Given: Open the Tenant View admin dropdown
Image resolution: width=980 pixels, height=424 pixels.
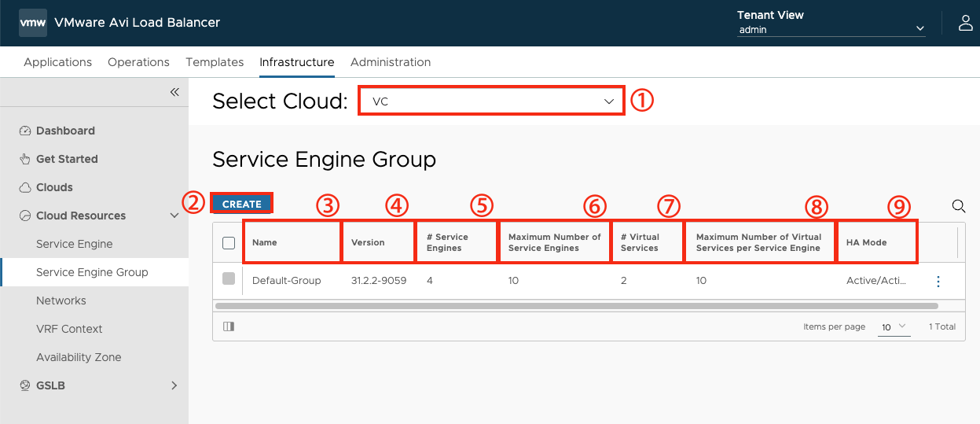Looking at the screenshot, I should pos(831,30).
